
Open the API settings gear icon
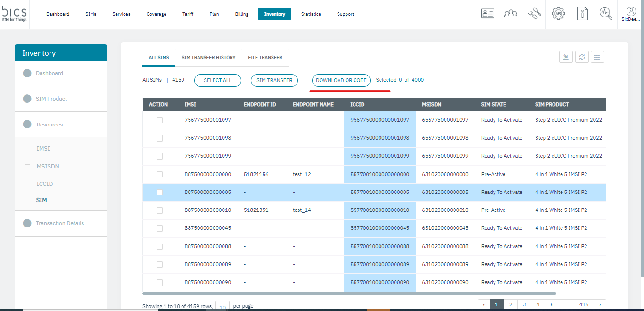(558, 14)
